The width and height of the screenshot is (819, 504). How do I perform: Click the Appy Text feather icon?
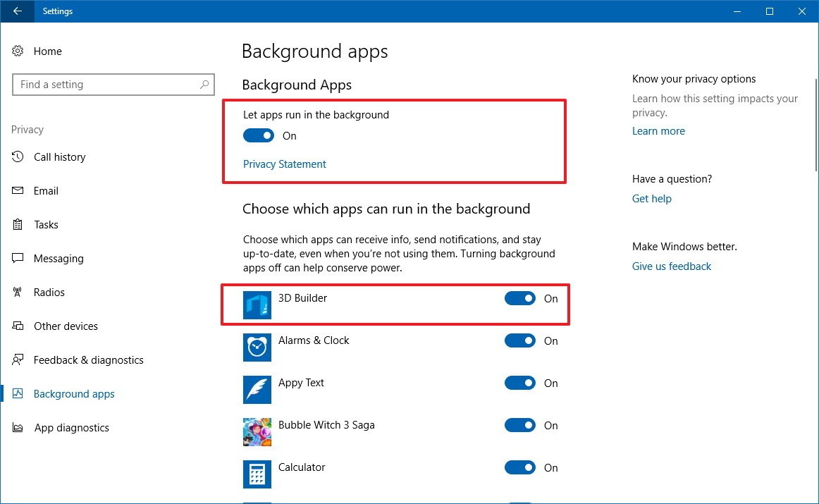[x=257, y=390]
